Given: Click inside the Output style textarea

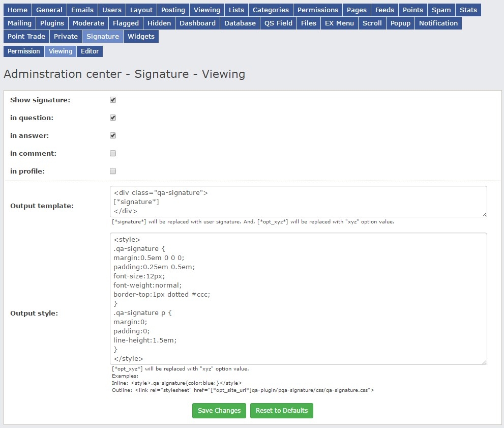Looking at the screenshot, I should click(298, 298).
